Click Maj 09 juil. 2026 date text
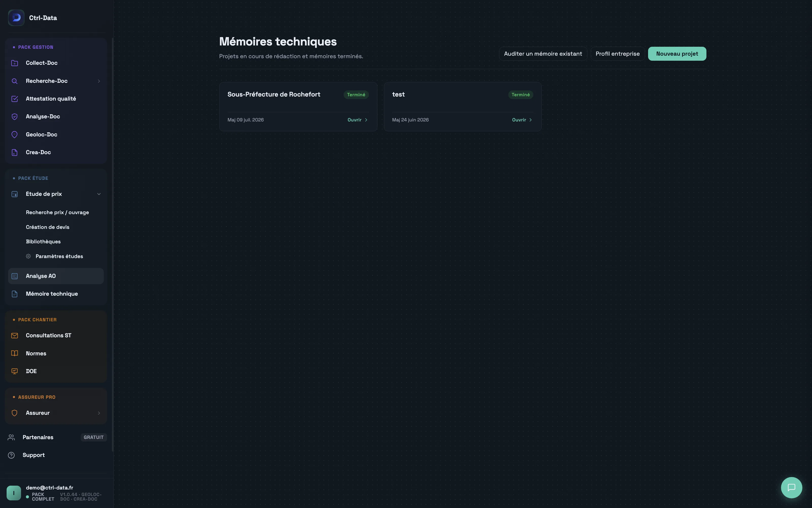 pyautogui.click(x=246, y=120)
